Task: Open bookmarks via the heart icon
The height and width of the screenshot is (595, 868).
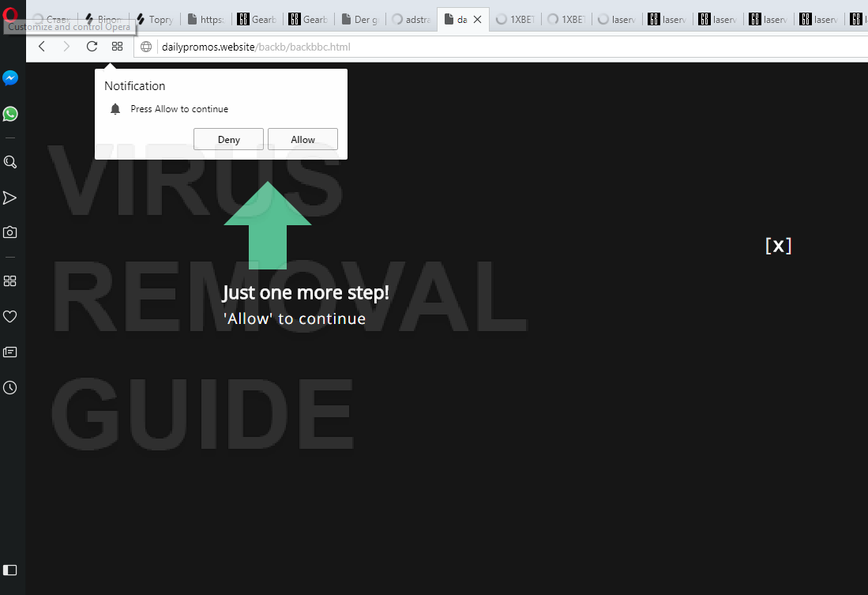Action: click(x=10, y=316)
